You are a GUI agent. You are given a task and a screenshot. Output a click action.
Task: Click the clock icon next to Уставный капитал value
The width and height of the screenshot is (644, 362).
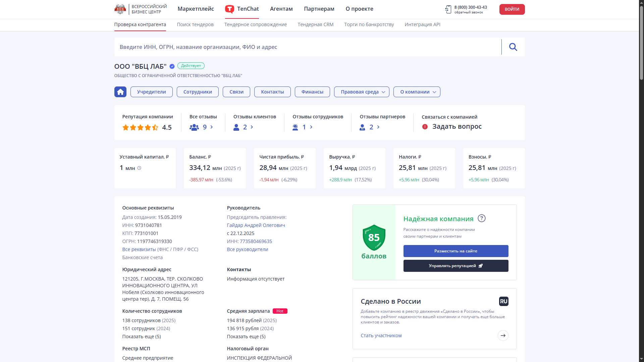(x=139, y=168)
